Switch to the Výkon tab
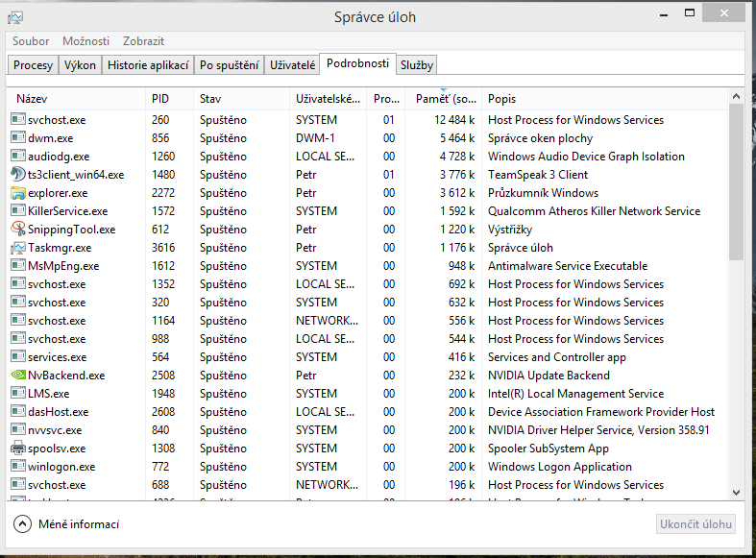Viewport: 756px width, 558px height. (x=79, y=65)
